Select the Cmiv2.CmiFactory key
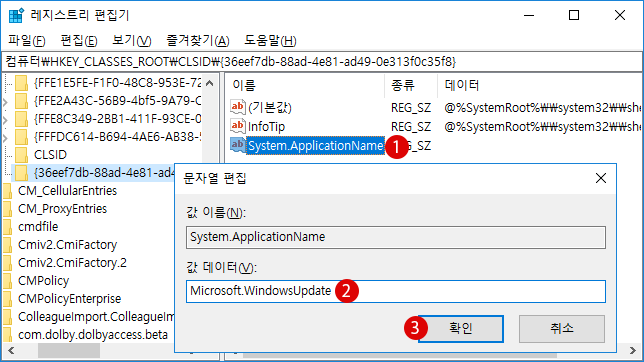The image size is (644, 362). (67, 245)
